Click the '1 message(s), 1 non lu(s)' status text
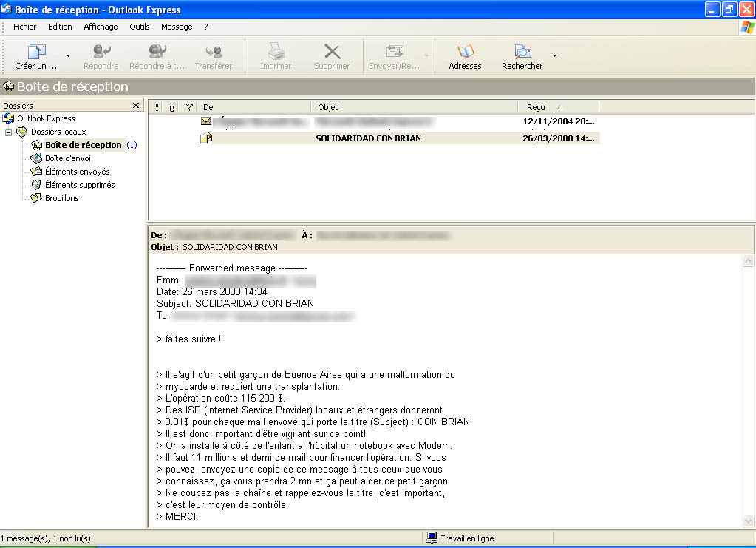Viewport: 756px width, 548px height. 46,538
